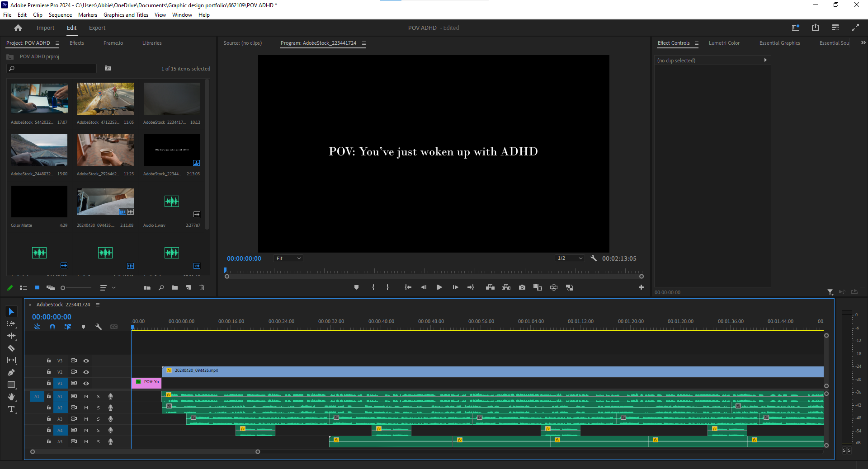The image size is (868, 469).
Task: Click the Home icon
Action: tap(18, 28)
